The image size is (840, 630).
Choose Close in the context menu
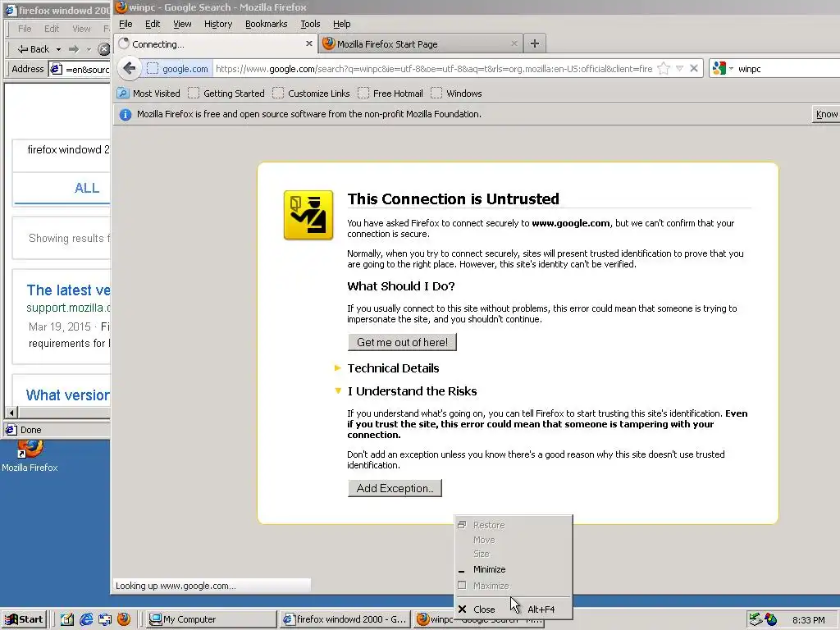click(514, 609)
